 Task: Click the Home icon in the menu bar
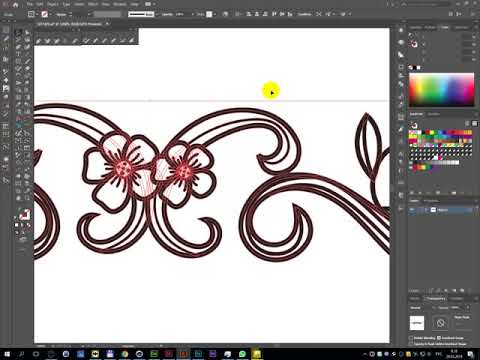pyautogui.click(x=15, y=5)
